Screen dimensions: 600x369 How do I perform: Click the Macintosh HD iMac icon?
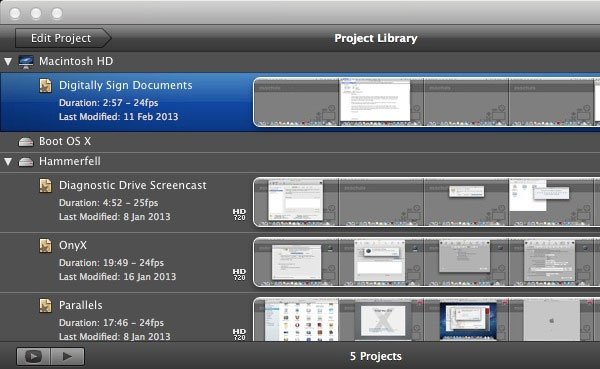[x=26, y=62]
